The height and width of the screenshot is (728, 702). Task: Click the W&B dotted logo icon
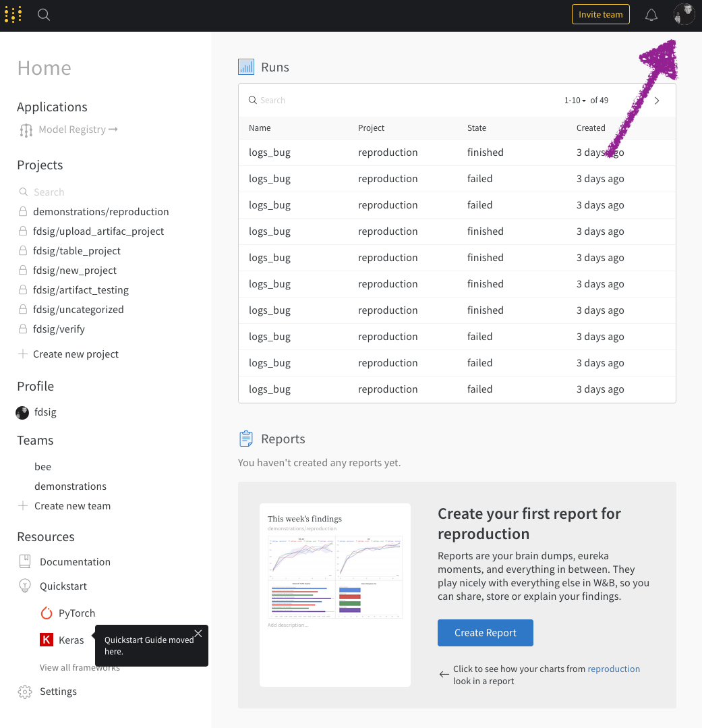coord(13,14)
